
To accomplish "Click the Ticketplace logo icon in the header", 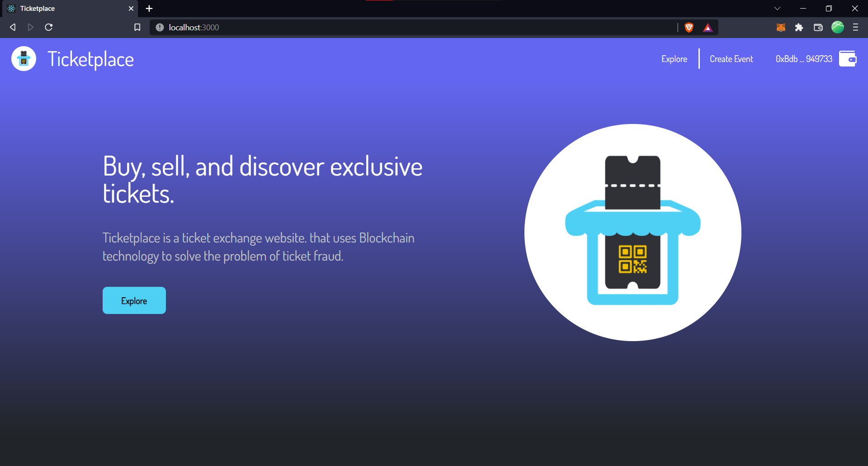I will point(24,59).
